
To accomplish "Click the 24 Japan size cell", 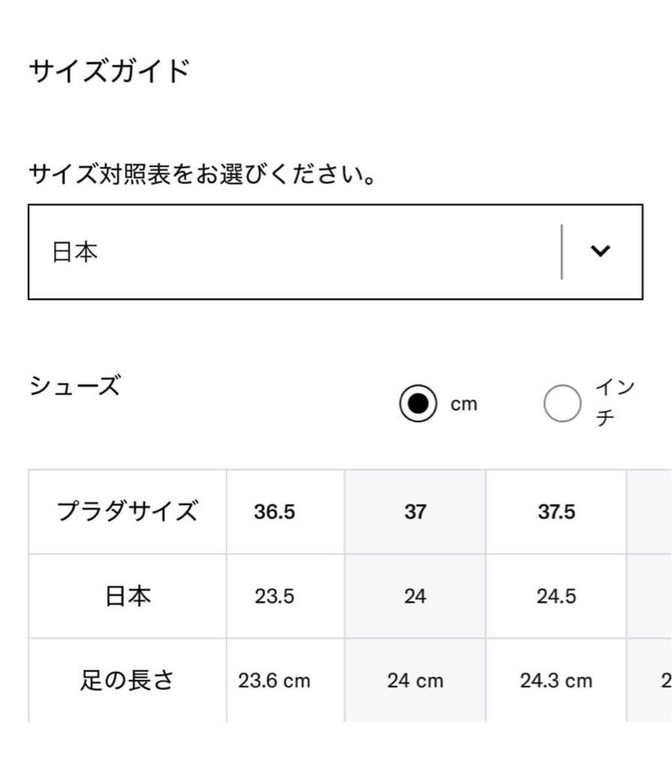I will click(x=415, y=596).
